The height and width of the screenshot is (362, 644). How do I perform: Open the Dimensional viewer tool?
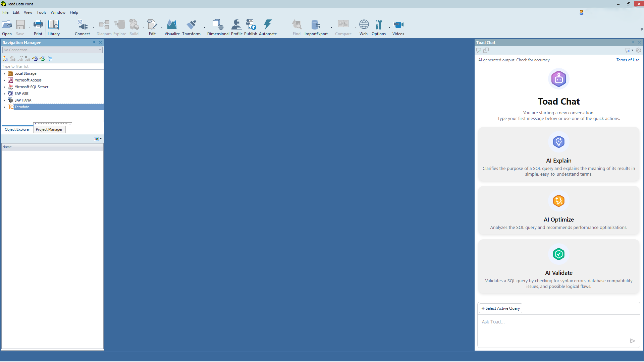tap(218, 27)
